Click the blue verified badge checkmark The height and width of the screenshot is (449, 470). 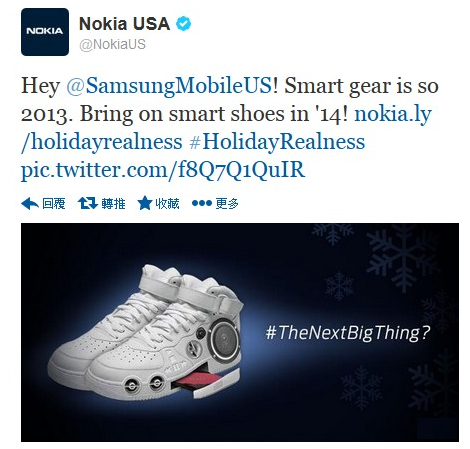[183, 24]
